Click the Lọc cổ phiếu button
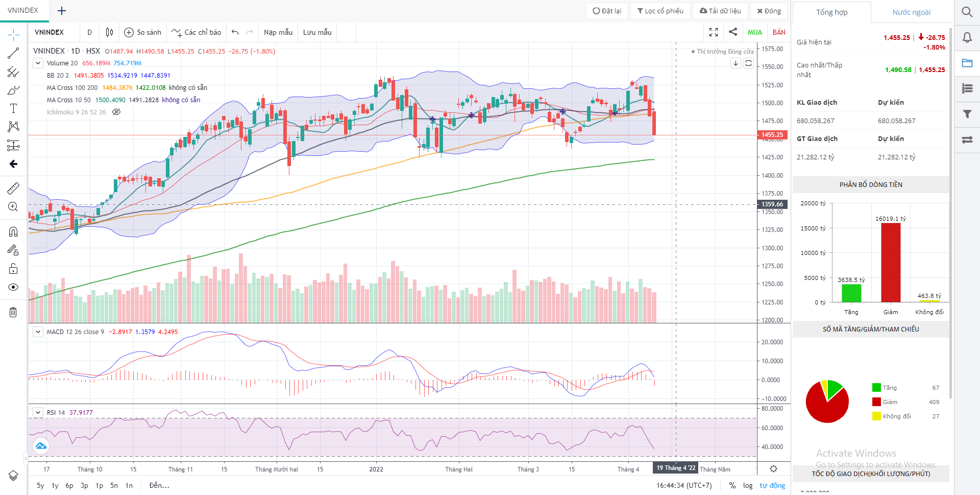Image resolution: width=980 pixels, height=495 pixels. [660, 11]
